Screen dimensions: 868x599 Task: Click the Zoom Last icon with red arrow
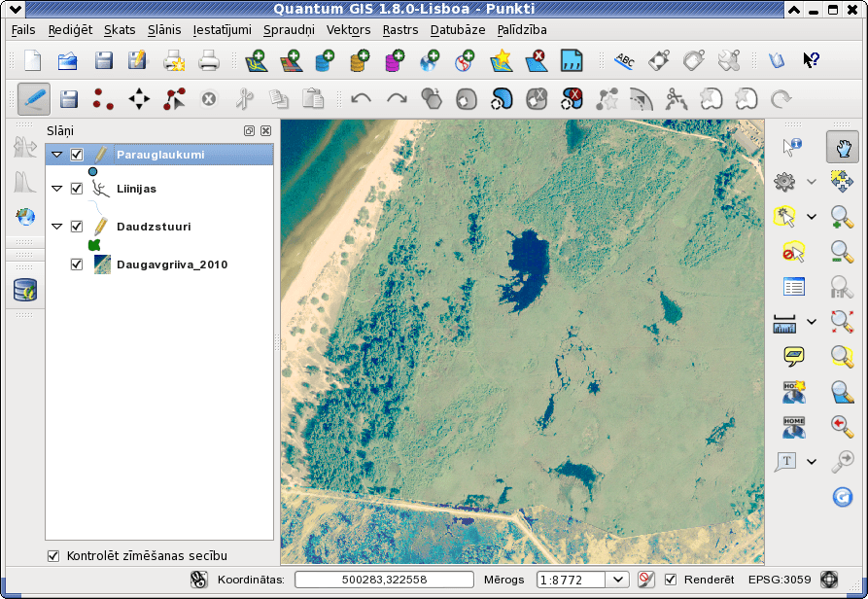pos(843,426)
